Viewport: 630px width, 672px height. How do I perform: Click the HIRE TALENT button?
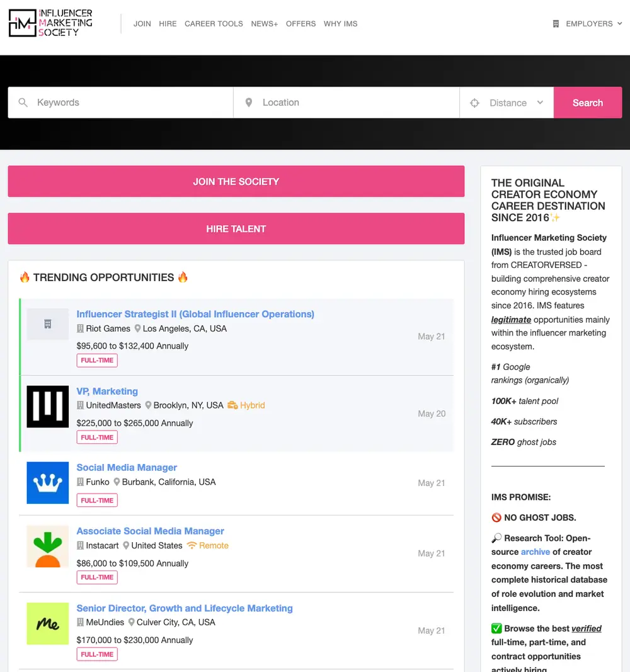(x=236, y=228)
